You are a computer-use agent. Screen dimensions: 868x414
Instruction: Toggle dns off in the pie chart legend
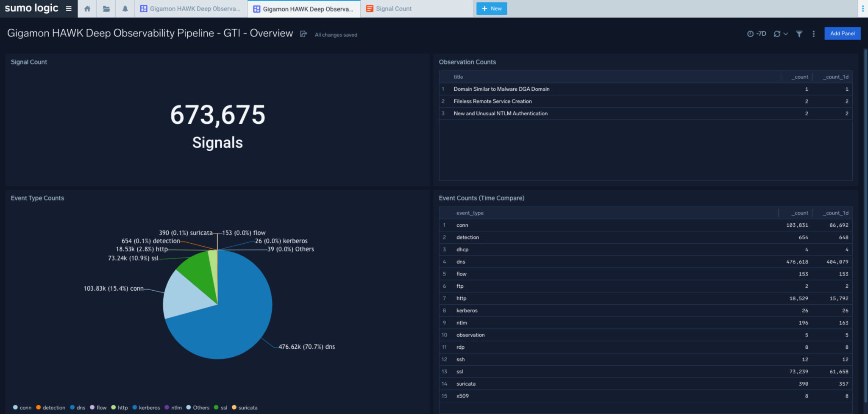[78, 408]
